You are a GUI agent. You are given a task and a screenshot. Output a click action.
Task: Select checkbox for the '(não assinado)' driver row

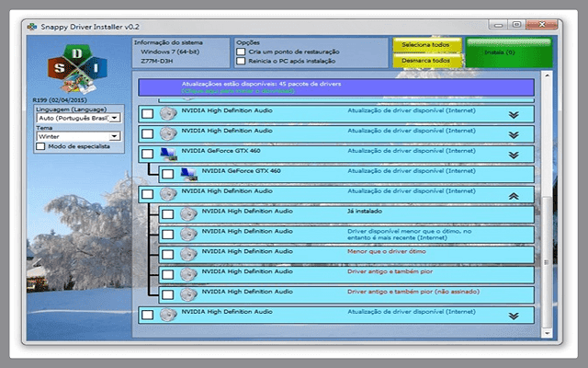point(167,294)
